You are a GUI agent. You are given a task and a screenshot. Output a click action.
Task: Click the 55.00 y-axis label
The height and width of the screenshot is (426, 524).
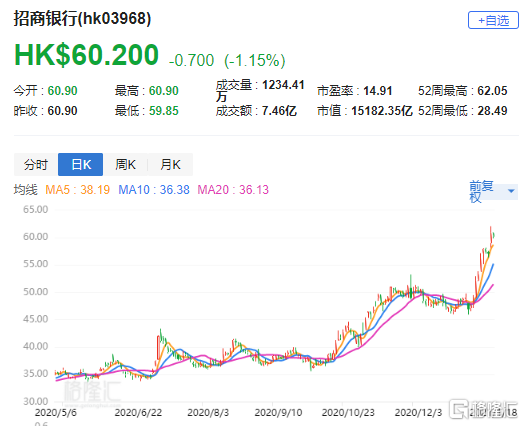click(36, 264)
